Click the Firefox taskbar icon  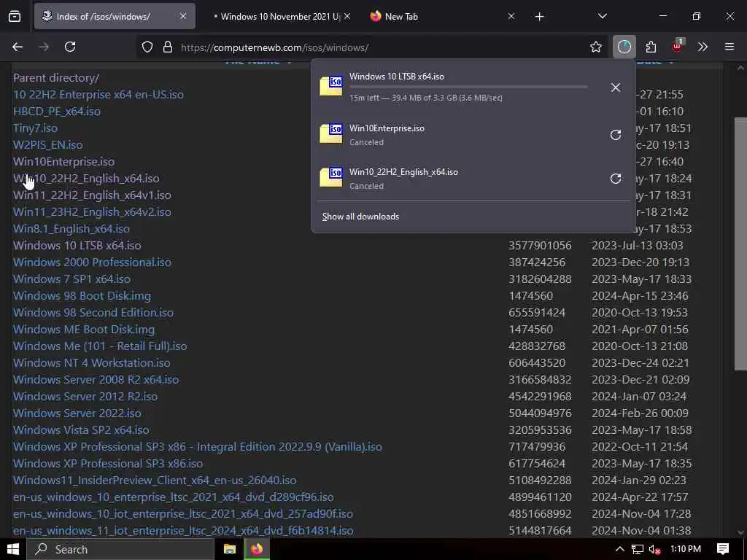tap(257, 549)
